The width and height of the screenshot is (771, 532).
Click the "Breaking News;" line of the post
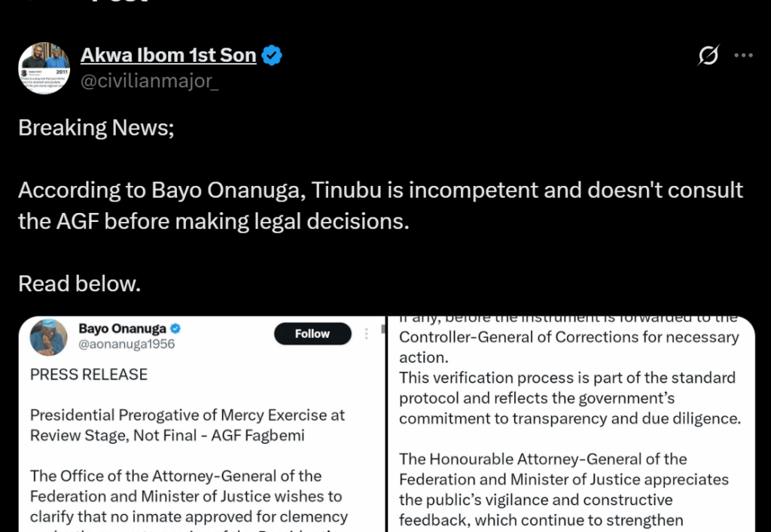tap(96, 127)
